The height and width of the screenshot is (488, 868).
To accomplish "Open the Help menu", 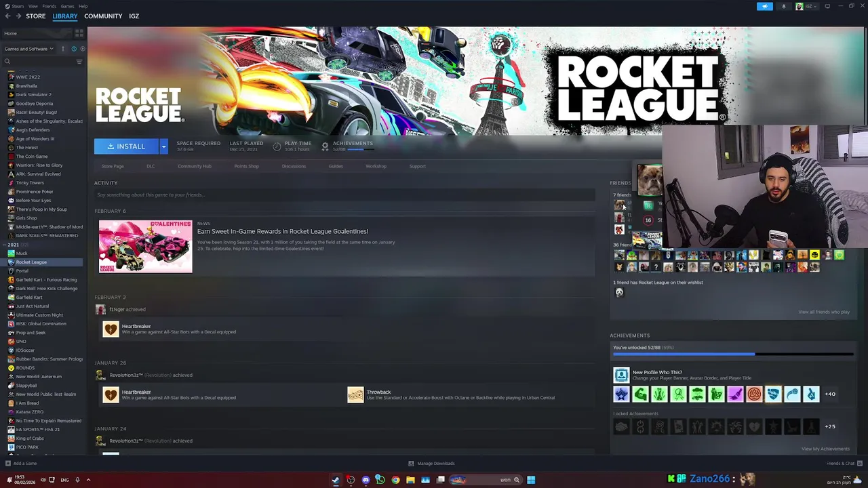I will (83, 6).
